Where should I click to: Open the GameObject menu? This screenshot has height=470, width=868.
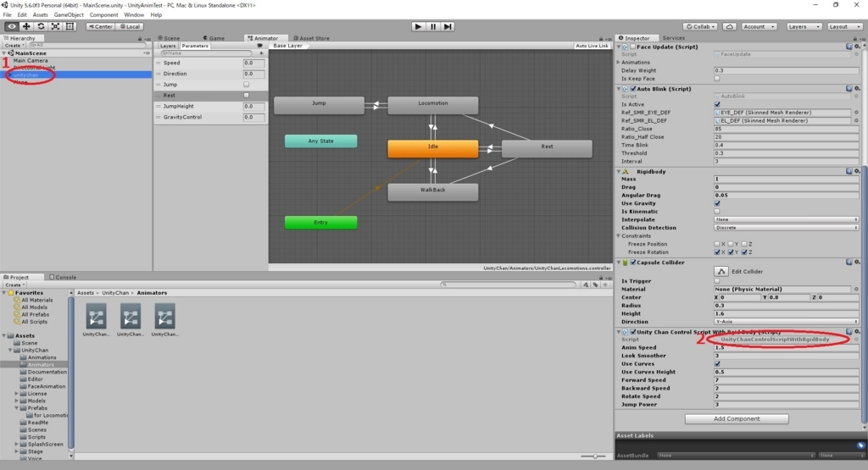[69, 15]
